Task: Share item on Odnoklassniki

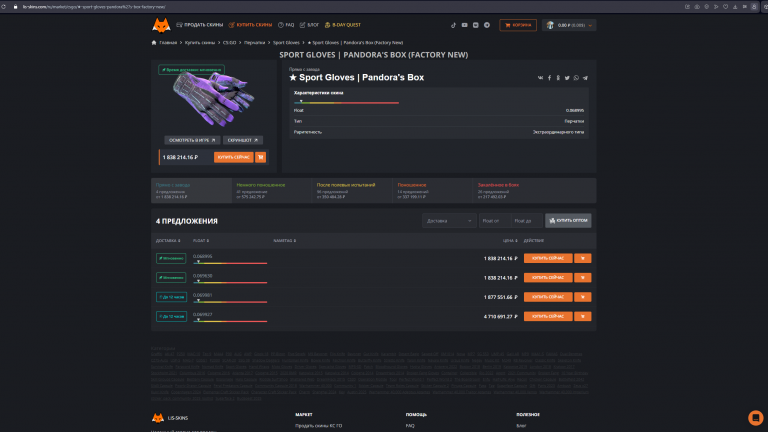Action: point(558,78)
